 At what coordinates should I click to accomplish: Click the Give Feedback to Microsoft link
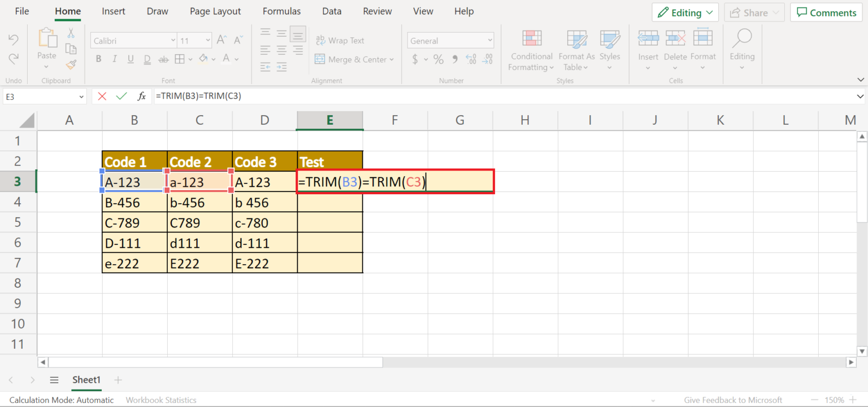pos(733,400)
